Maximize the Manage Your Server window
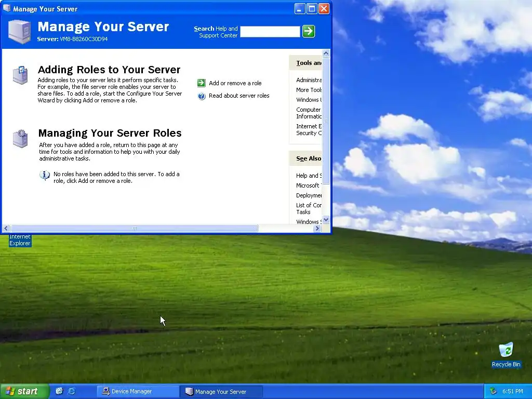The width and height of the screenshot is (532, 399). coord(312,8)
